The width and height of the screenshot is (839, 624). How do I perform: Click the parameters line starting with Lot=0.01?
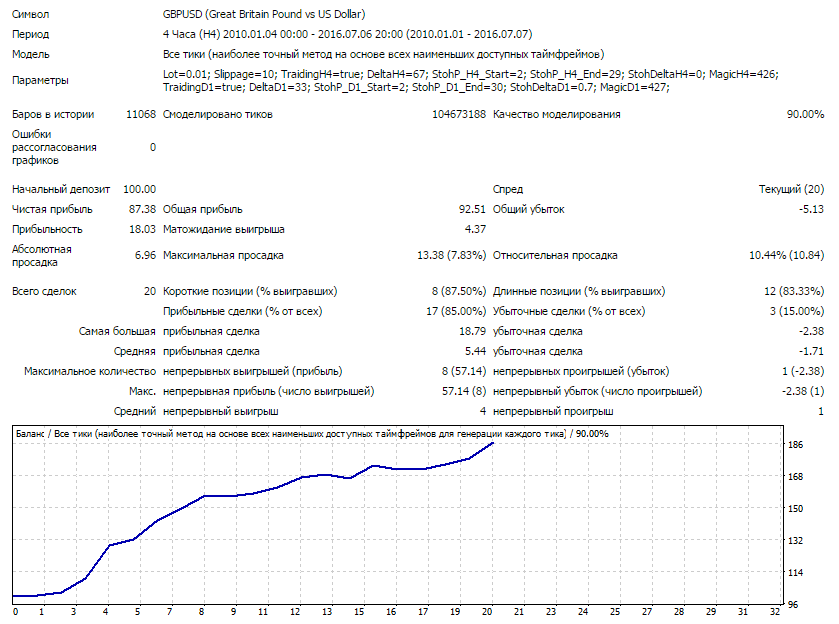[x=470, y=74]
